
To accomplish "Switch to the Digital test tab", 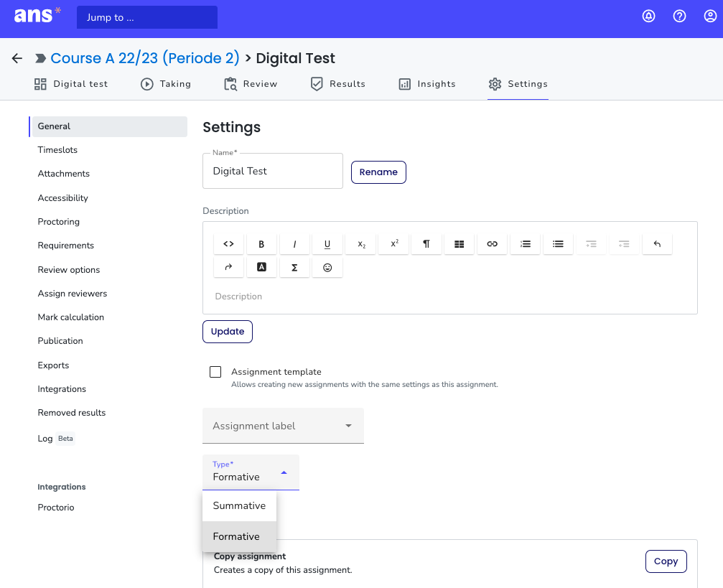I will (71, 84).
